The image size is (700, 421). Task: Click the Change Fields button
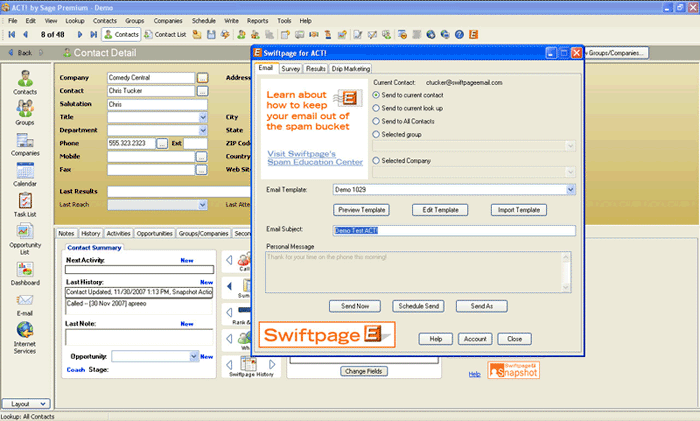pyautogui.click(x=364, y=371)
